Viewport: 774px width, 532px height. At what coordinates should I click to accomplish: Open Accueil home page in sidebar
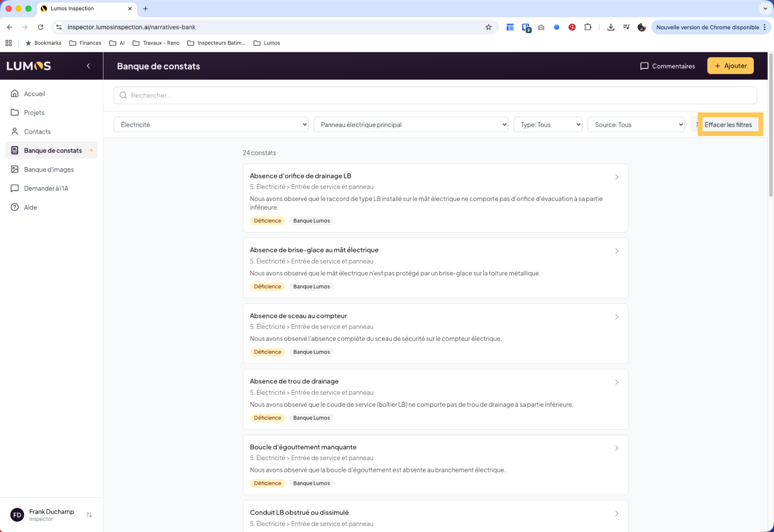pyautogui.click(x=34, y=94)
